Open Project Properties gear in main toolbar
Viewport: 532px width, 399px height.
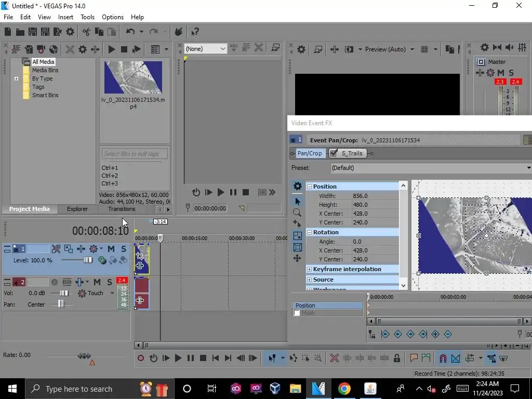(x=70, y=32)
